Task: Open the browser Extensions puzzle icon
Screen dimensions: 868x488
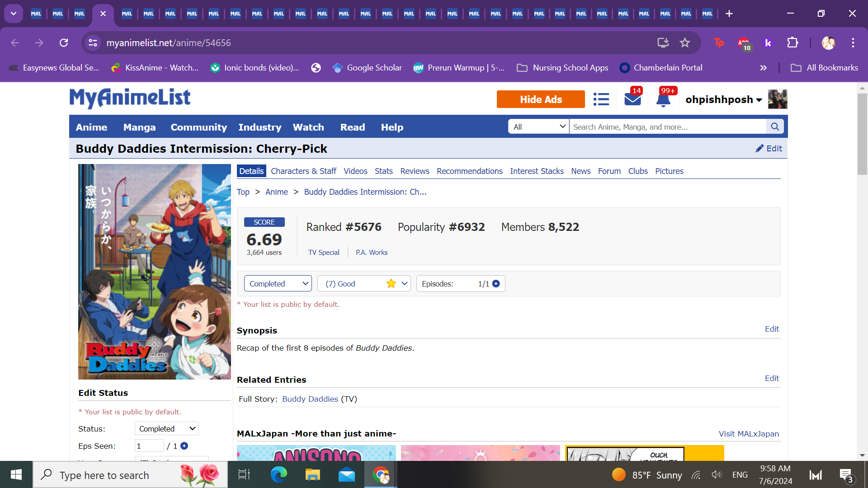Action: (x=793, y=43)
